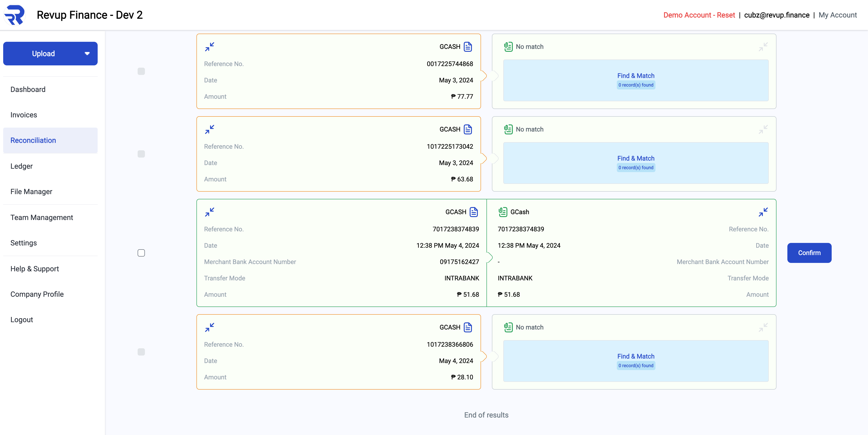Click ledger icon beside No match for ₱63.68
Viewport: 868px width, 435px height.
click(x=508, y=129)
